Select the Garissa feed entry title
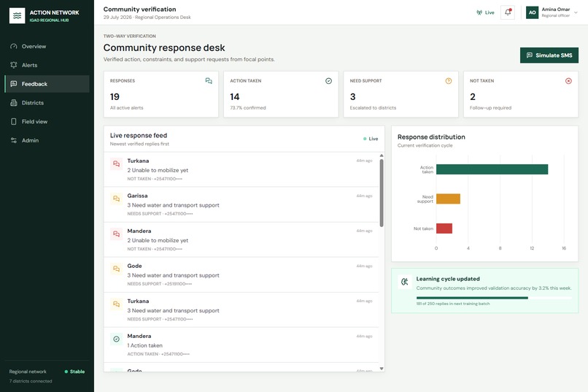The image size is (588, 392). click(x=137, y=196)
